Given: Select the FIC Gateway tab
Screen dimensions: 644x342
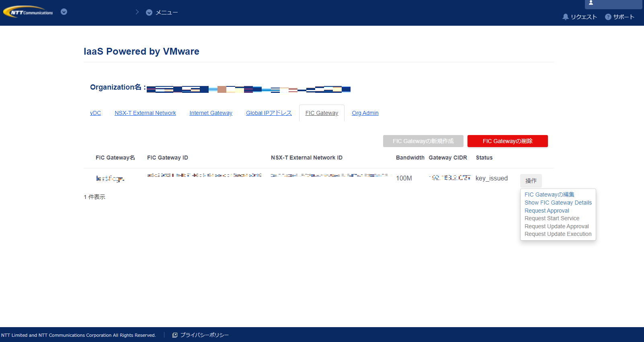Looking at the screenshot, I should 322,113.
